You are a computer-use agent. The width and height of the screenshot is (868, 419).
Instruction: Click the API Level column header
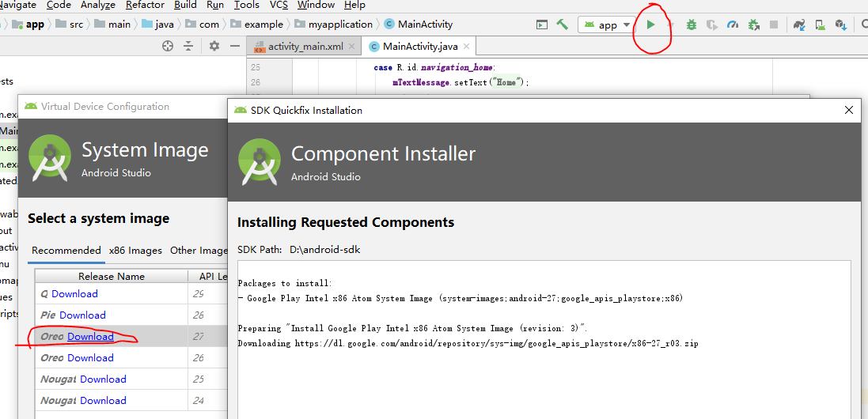[208, 277]
